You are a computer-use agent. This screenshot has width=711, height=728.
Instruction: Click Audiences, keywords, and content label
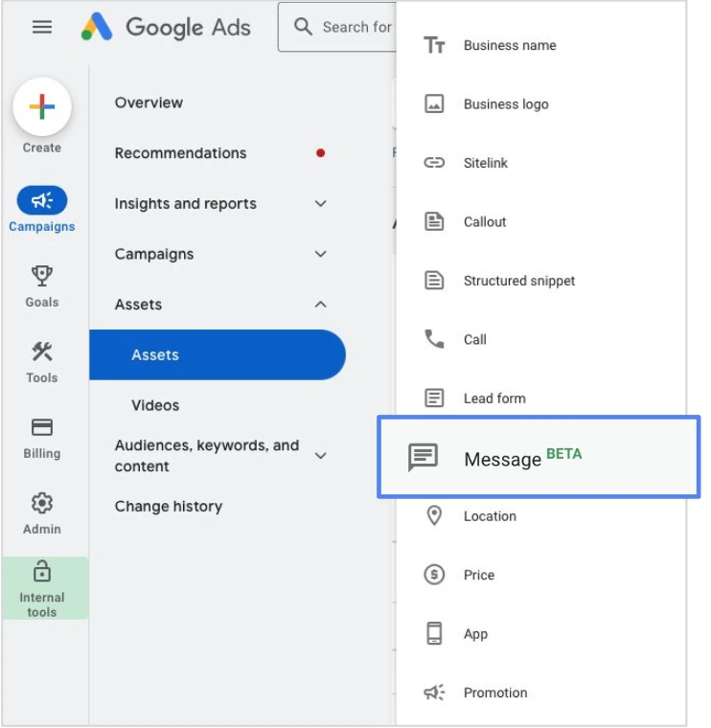(x=207, y=455)
